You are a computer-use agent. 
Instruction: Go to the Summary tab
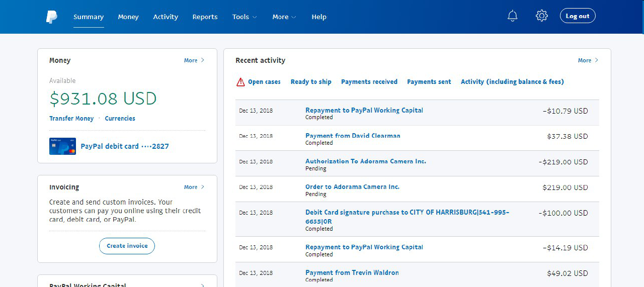89,17
